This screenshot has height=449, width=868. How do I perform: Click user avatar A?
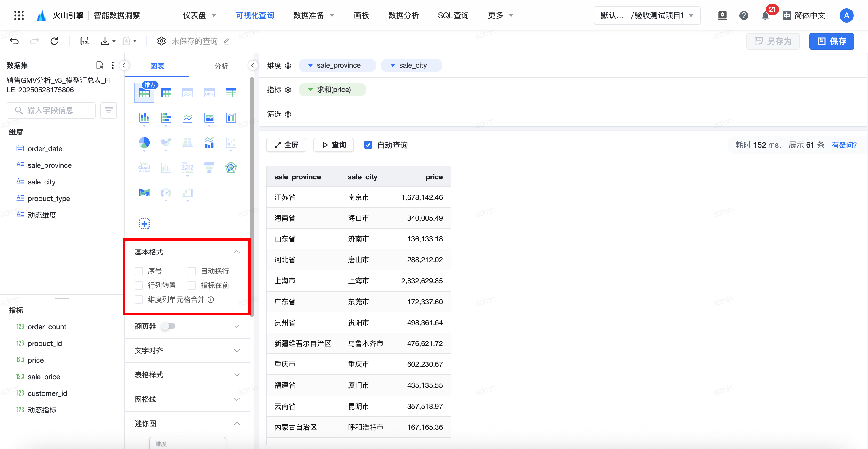coord(846,15)
